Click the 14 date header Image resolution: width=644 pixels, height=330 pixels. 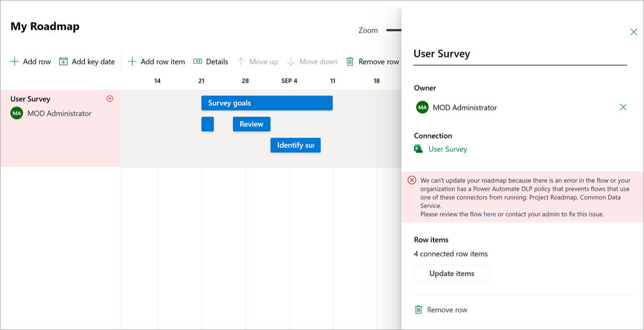(x=157, y=81)
